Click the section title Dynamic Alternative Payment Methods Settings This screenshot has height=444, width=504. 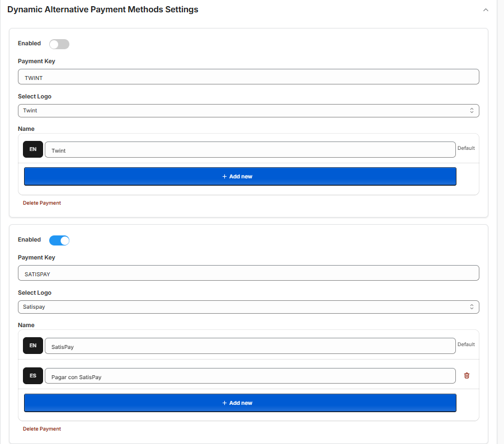tap(103, 10)
